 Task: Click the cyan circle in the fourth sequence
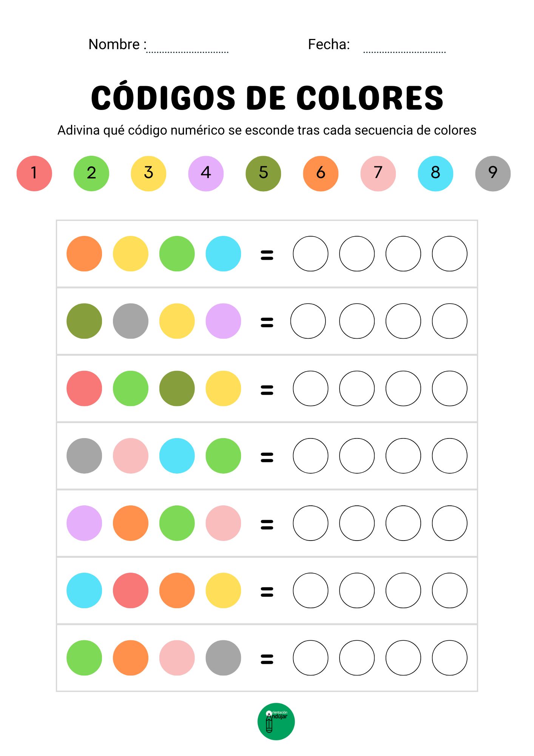coord(177,455)
